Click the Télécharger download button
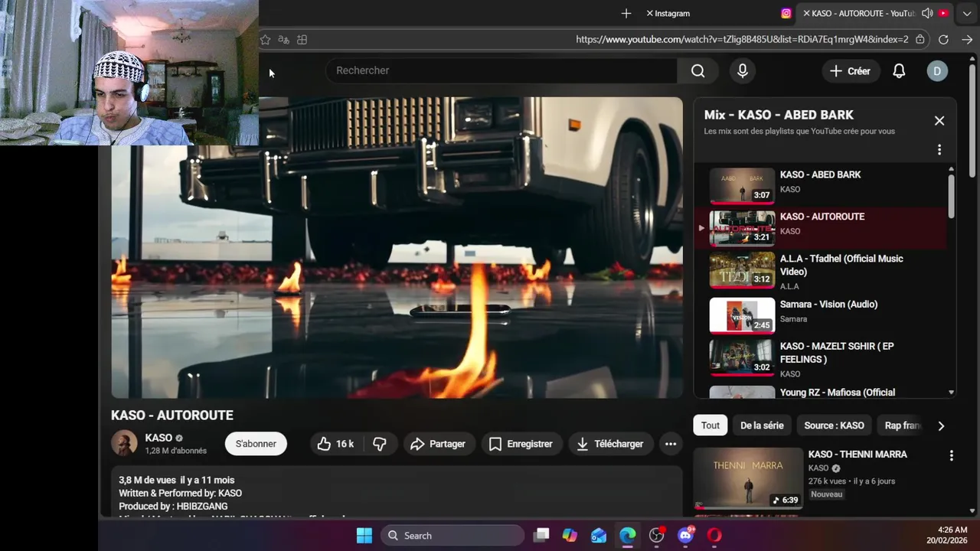The height and width of the screenshot is (551, 980). click(x=610, y=444)
